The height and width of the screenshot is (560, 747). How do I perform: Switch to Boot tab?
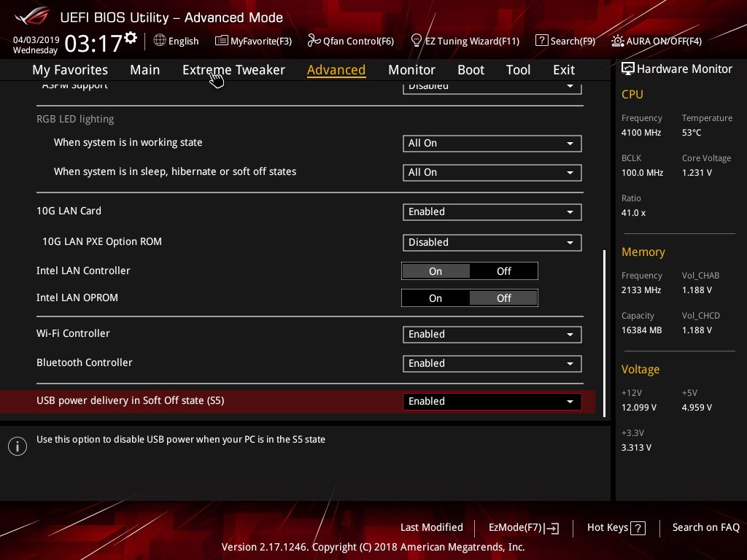(x=471, y=69)
